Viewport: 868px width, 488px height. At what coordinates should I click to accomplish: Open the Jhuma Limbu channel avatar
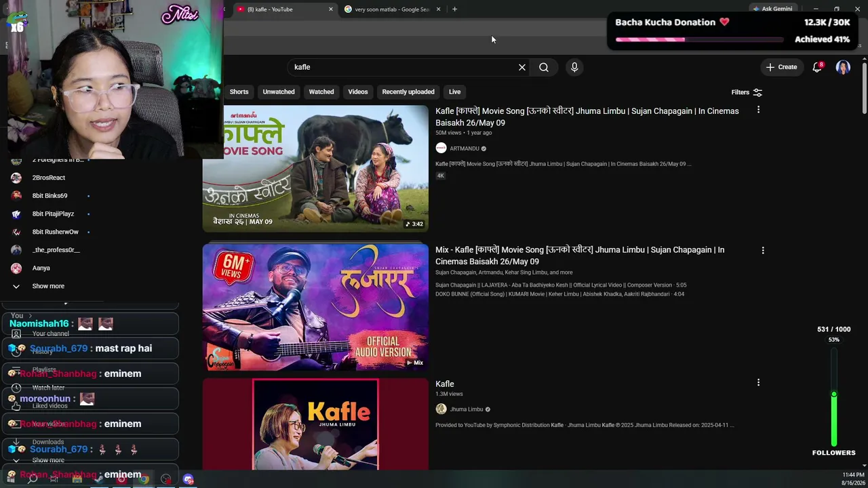coord(441,409)
